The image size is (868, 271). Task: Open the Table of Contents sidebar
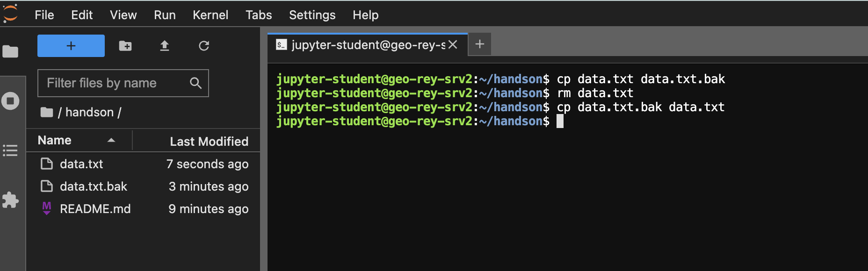click(10, 150)
